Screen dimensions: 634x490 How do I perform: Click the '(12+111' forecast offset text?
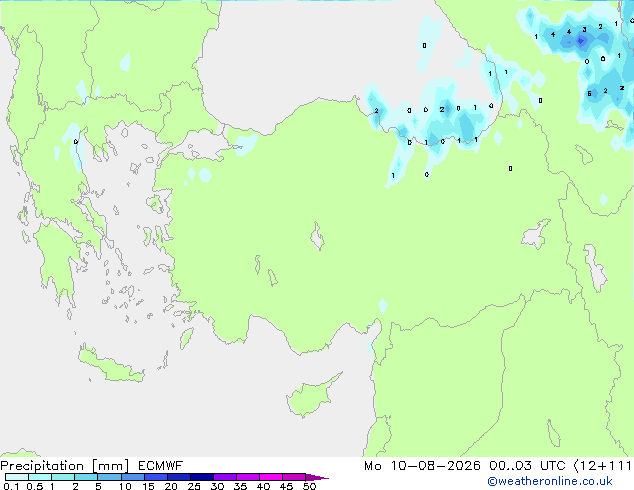pos(603,466)
